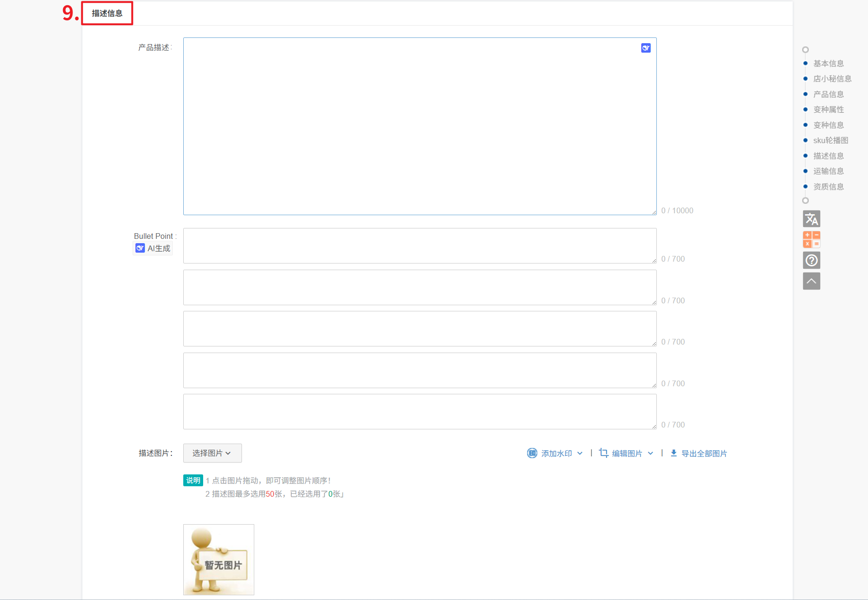Focus the 产品描述 text area

[x=420, y=126]
